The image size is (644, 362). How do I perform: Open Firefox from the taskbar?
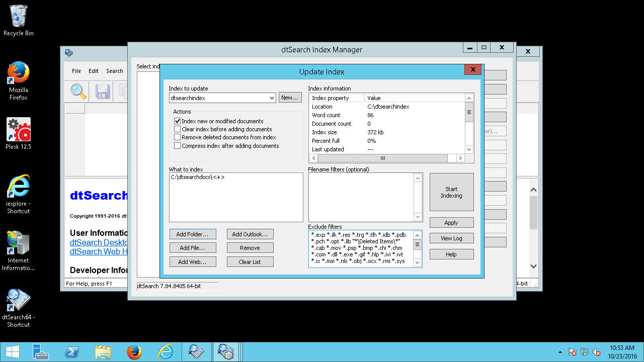[134, 352]
